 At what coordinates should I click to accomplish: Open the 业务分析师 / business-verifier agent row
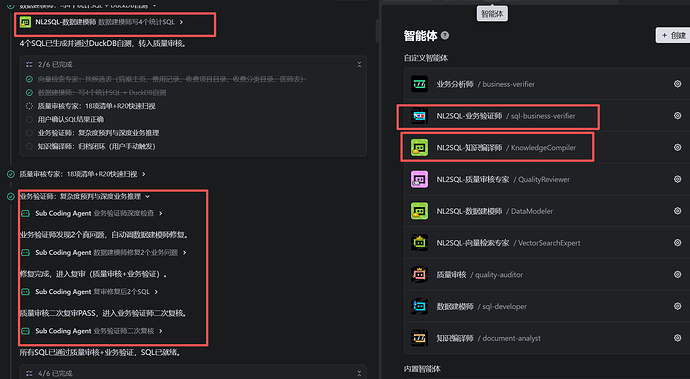[x=547, y=84]
